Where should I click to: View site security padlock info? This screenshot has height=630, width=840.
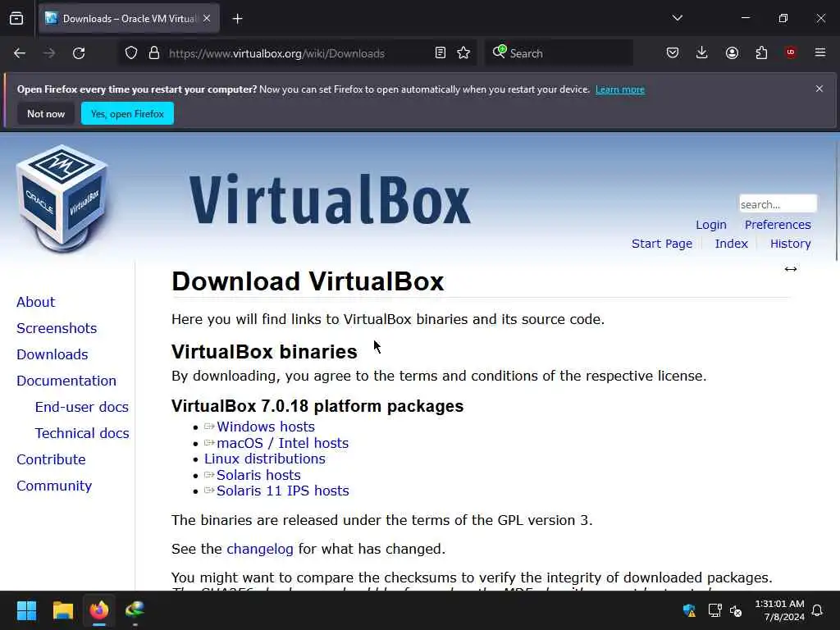154,53
